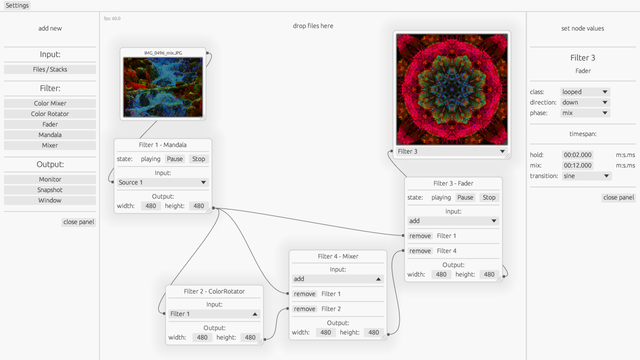Select the Filter 3 - Fader node title

click(453, 183)
